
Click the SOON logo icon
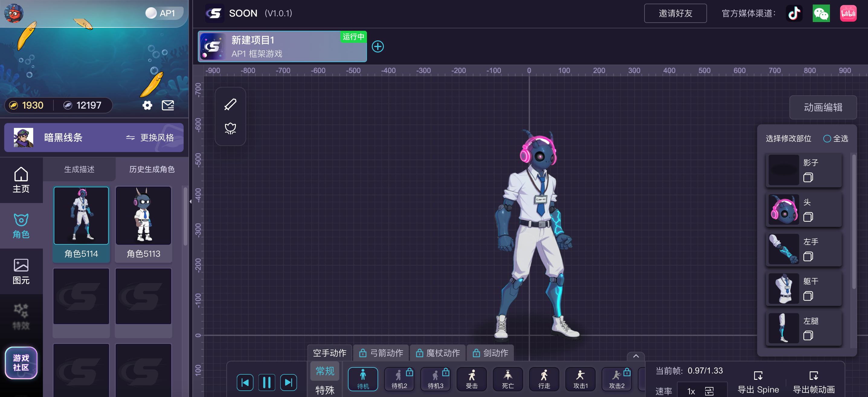tap(214, 14)
